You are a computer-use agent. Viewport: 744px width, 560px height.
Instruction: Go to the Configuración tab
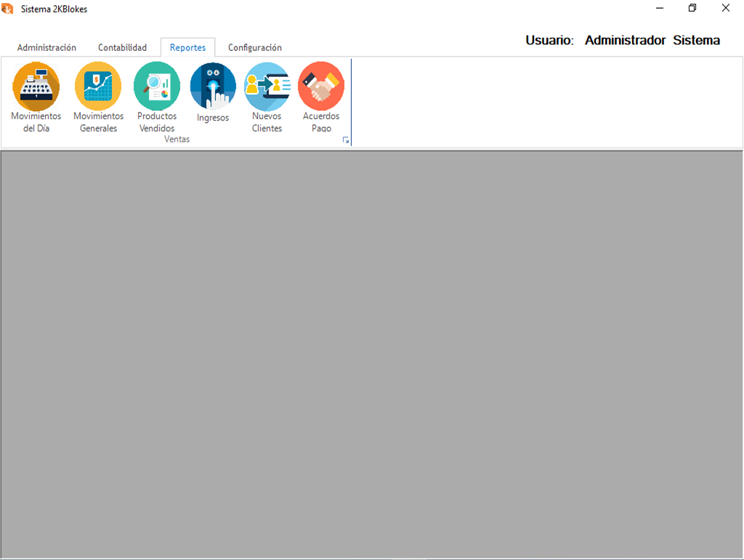point(254,48)
